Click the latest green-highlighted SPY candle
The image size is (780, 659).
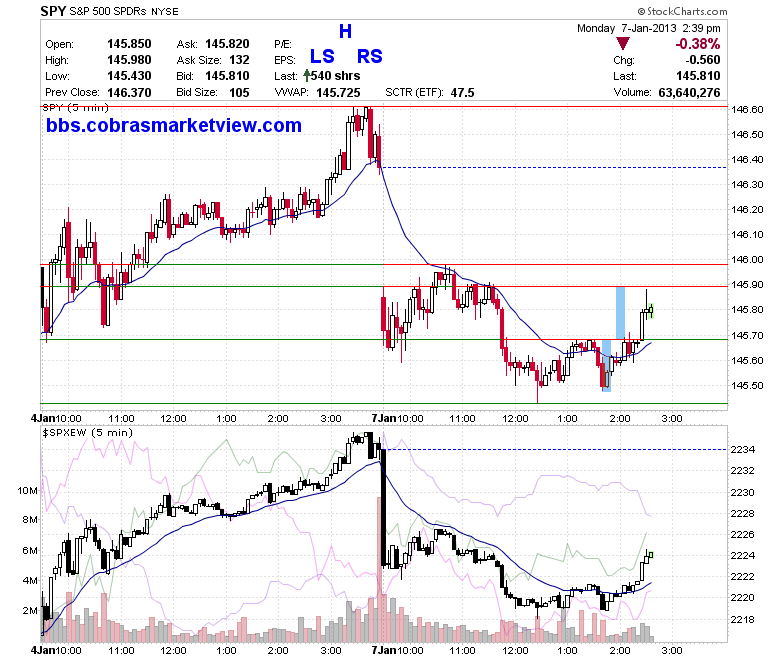(651, 311)
